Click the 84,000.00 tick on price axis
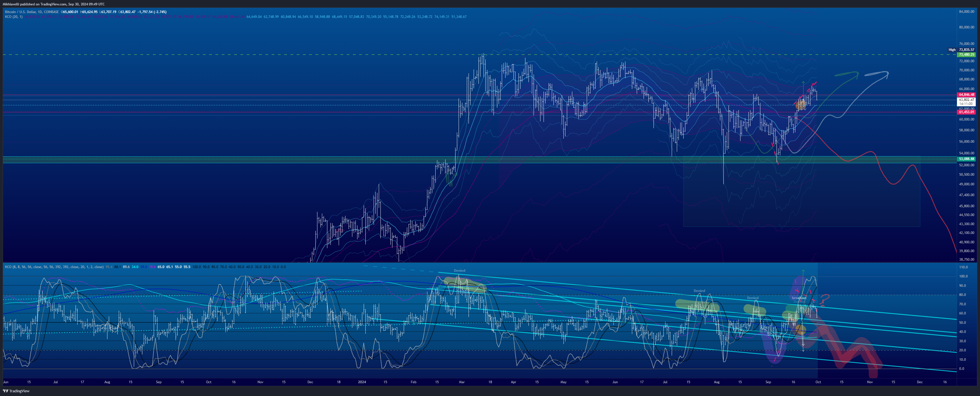This screenshot has width=980, height=396. tap(967, 11)
